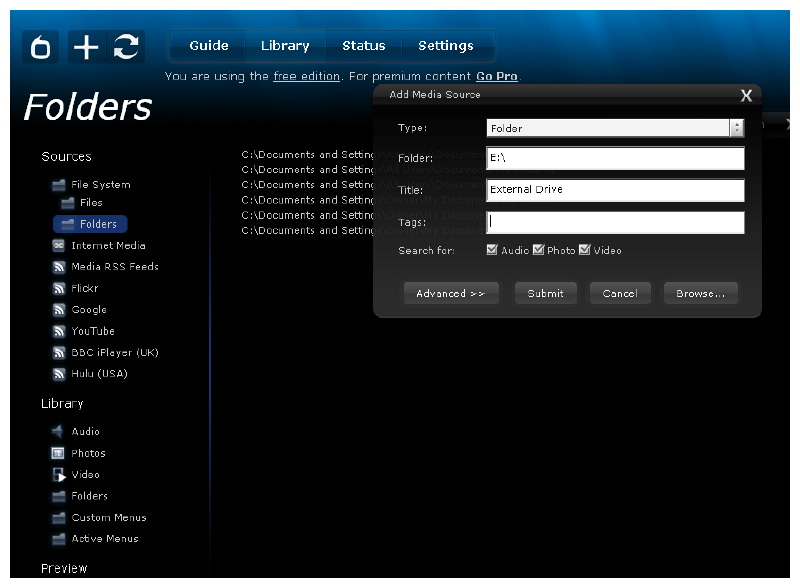Open the YouTube source in the sidebar
Screen dimensions: 800x588
(x=92, y=331)
